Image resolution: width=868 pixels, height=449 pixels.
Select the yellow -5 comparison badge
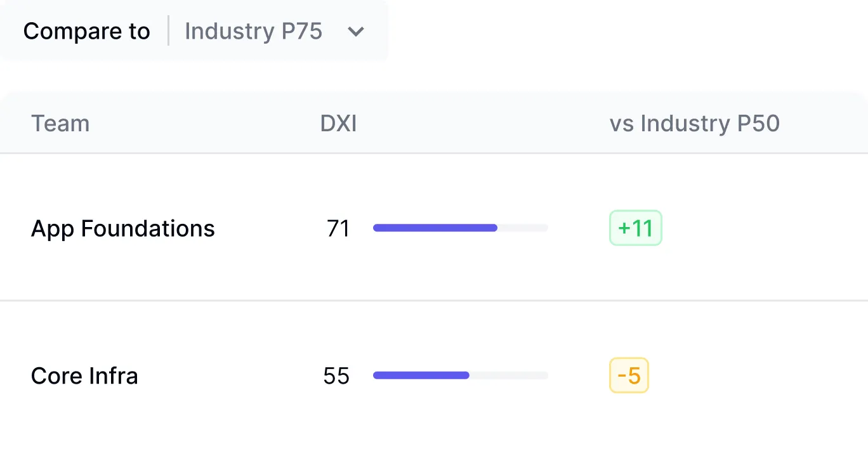tap(629, 376)
